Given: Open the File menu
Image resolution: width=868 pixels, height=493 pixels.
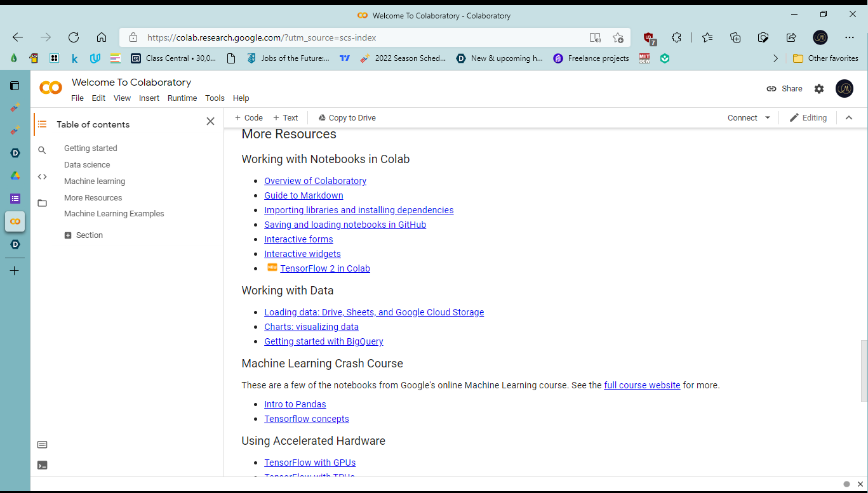Looking at the screenshot, I should click(77, 98).
